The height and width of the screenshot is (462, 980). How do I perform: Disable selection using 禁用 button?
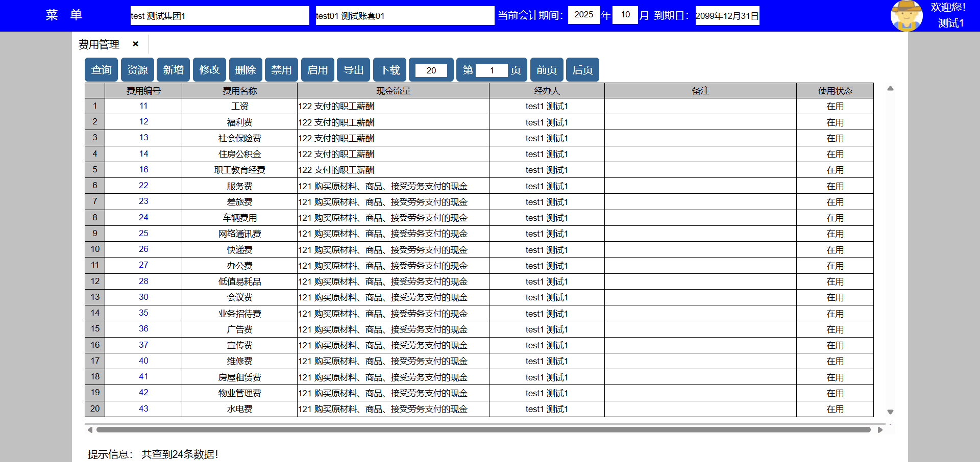point(281,70)
